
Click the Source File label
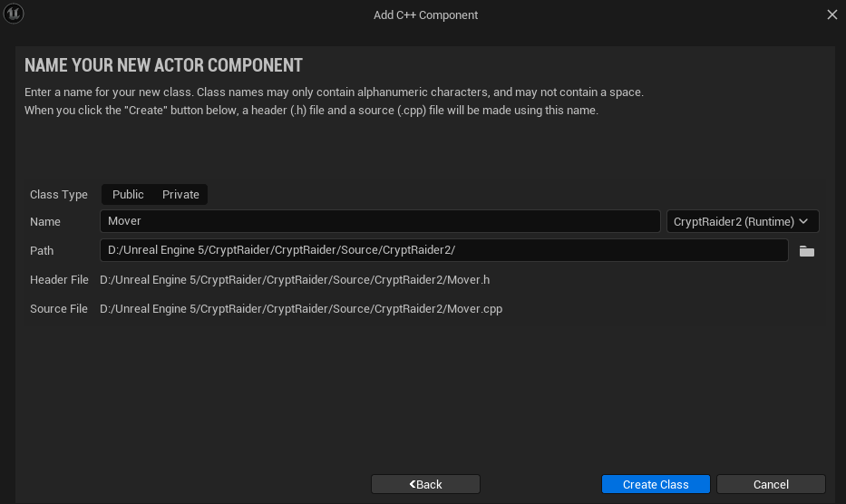[x=59, y=309]
